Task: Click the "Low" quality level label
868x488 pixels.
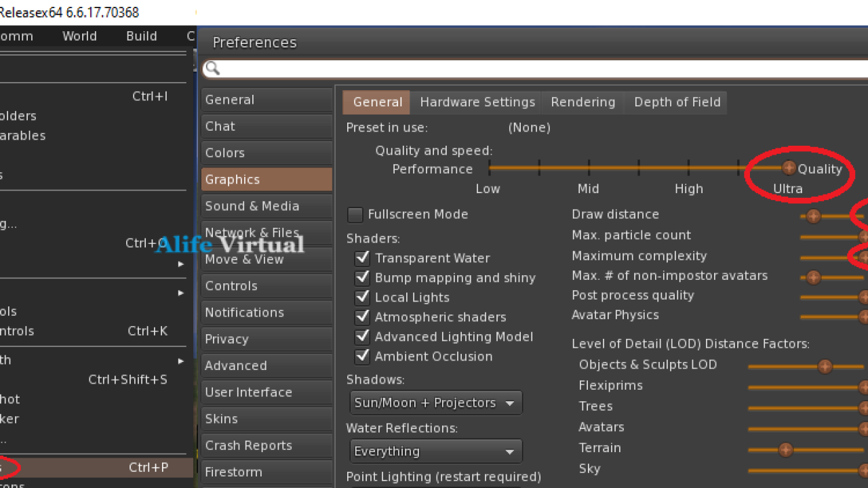Action: 488,189
